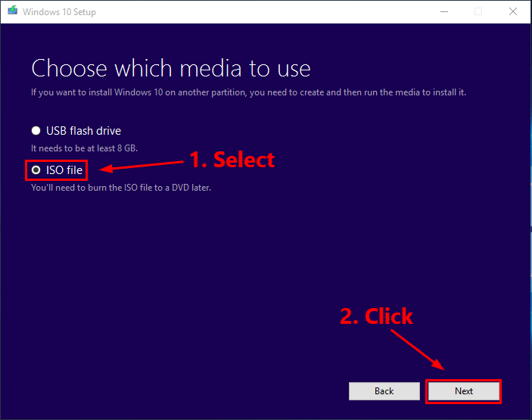Close the Windows 10 Setup window
Screen dimensions: 532x420
tap(512, 12)
